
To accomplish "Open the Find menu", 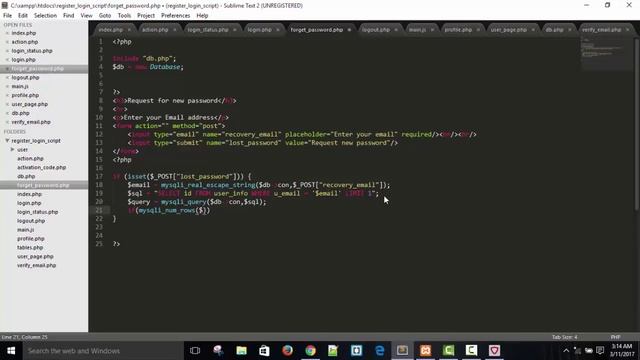I will point(69,16).
